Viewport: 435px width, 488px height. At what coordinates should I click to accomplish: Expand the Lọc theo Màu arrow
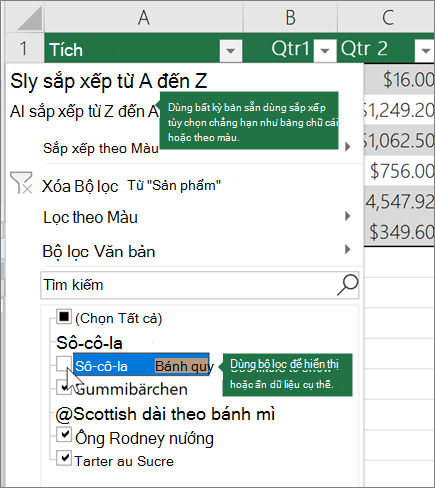point(348,216)
